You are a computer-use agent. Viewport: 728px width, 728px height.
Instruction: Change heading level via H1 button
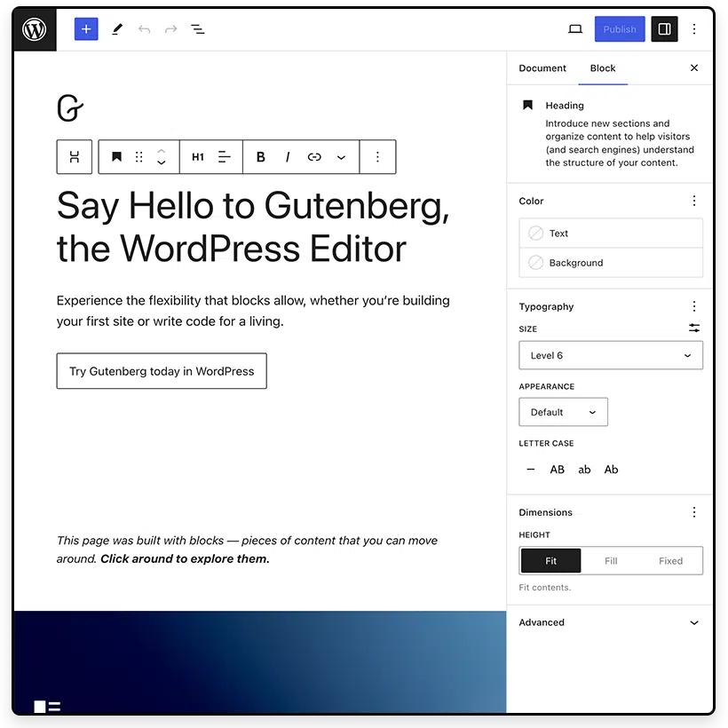198,157
